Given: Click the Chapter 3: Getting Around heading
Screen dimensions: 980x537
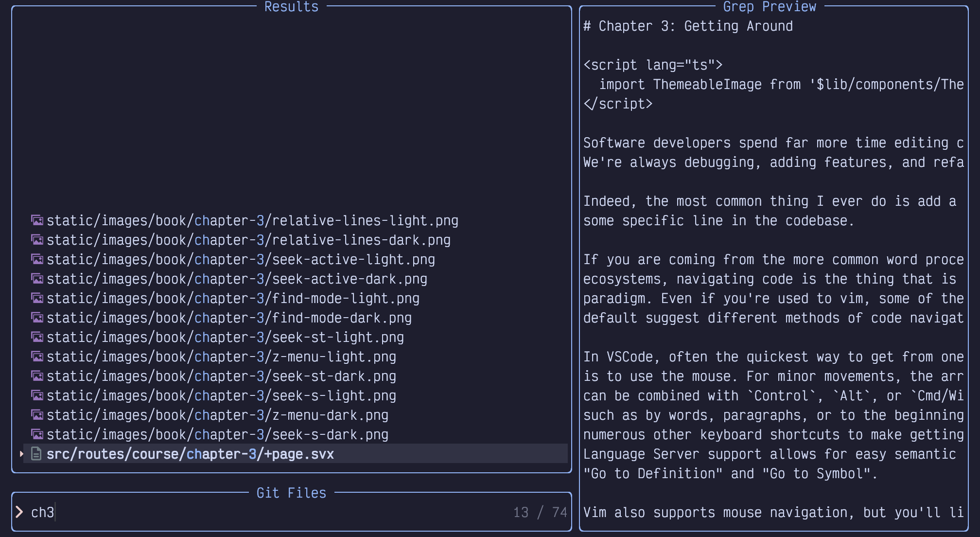Looking at the screenshot, I should 688,26.
